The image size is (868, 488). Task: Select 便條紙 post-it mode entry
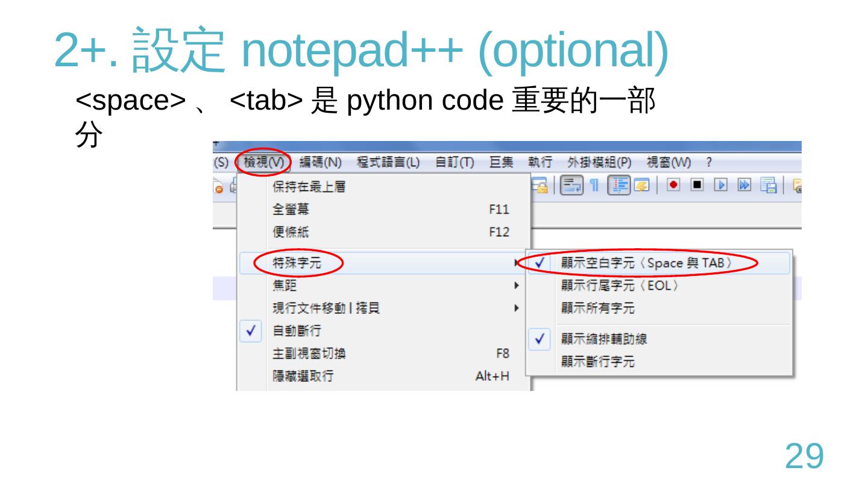383,233
